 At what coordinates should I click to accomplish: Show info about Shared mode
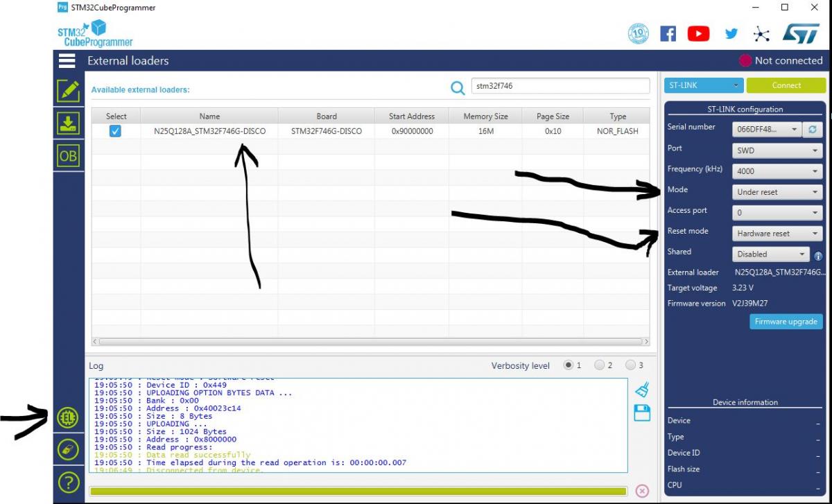pyautogui.click(x=818, y=256)
